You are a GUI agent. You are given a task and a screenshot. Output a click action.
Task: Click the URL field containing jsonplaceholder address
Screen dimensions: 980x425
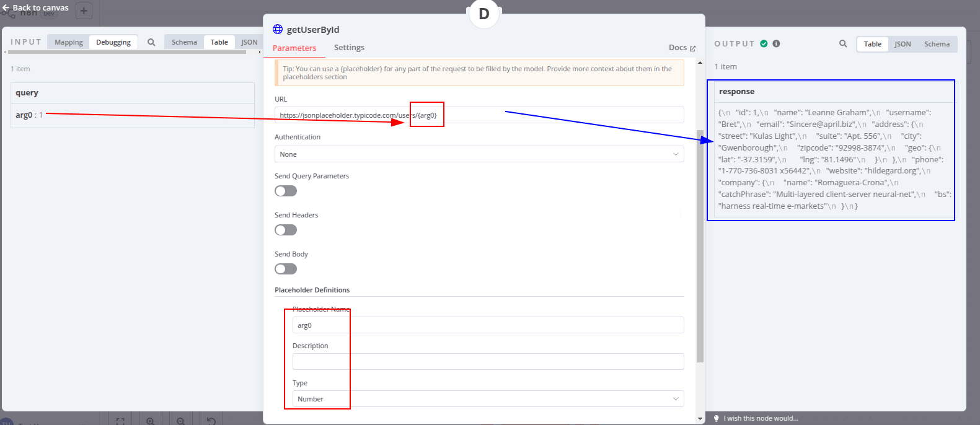(479, 115)
